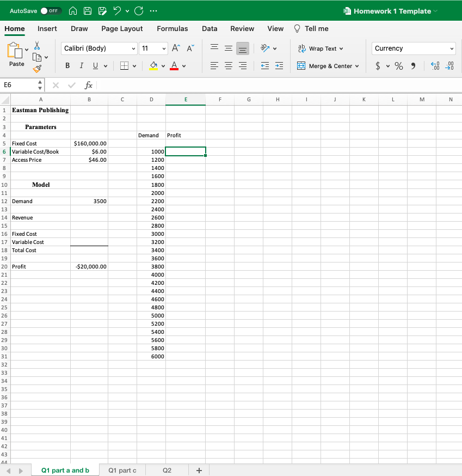The width and height of the screenshot is (462, 476).
Task: Add a new sheet with the plus button
Action: point(199,470)
